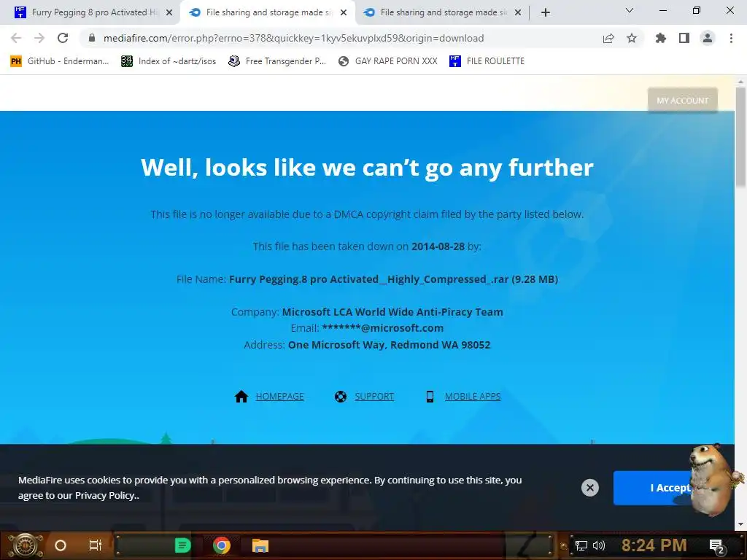Open the SUPPORT link
The image size is (747, 560).
(x=374, y=396)
